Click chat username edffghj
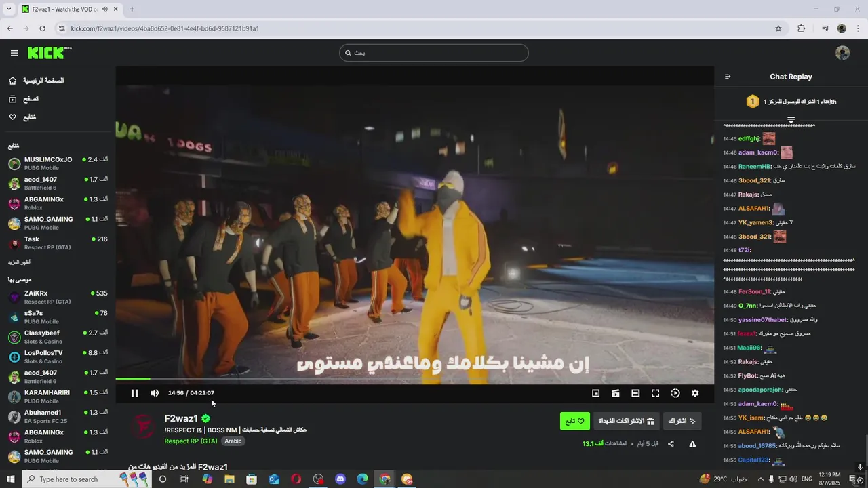Viewport: 868px width, 488px height. click(x=749, y=138)
